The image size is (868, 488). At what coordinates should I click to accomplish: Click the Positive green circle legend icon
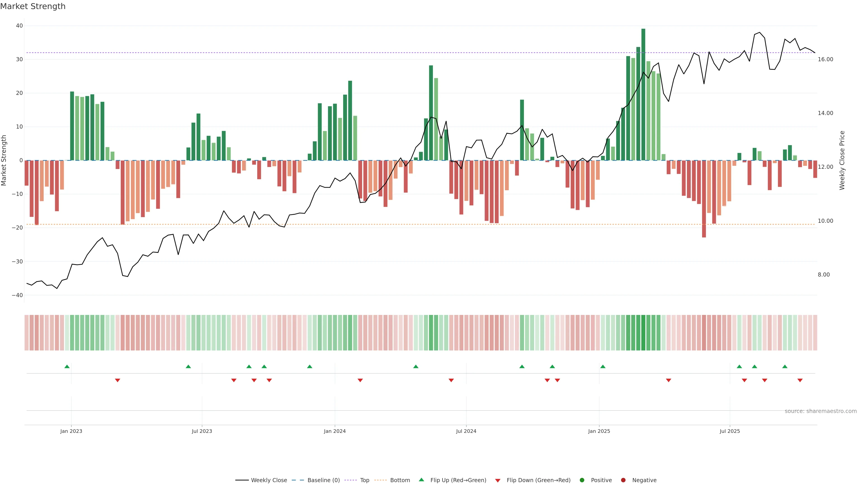582,480
